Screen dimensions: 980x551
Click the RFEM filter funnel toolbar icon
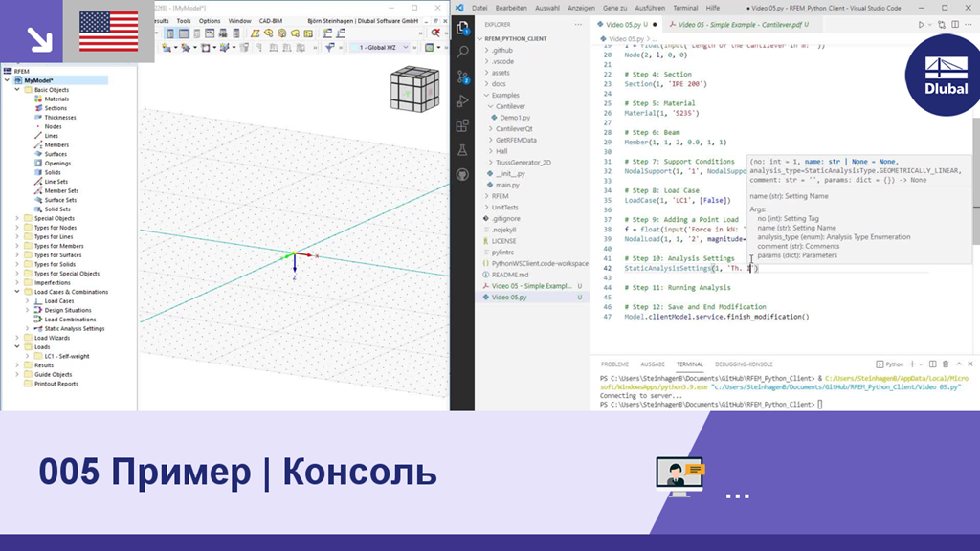point(329,48)
